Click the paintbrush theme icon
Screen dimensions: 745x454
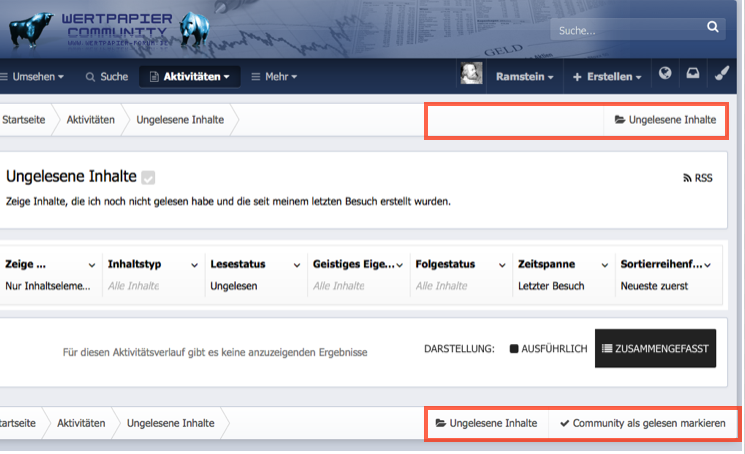[x=722, y=73]
